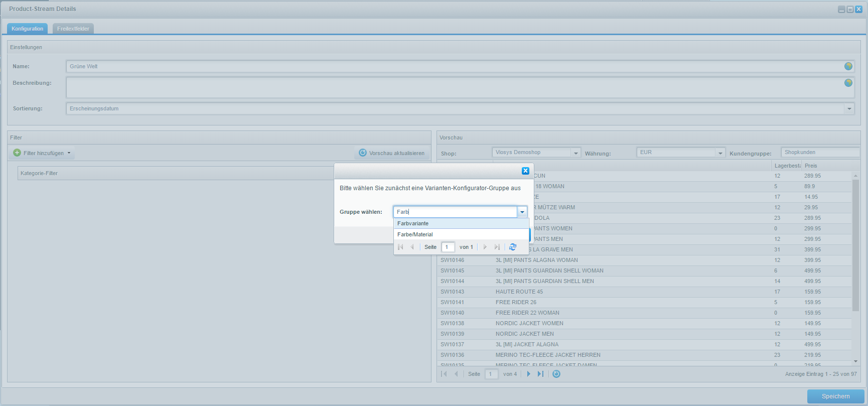Screen dimensions: 868x406
Task: Click the preview grid vertical scrollbar
Action: (855, 245)
